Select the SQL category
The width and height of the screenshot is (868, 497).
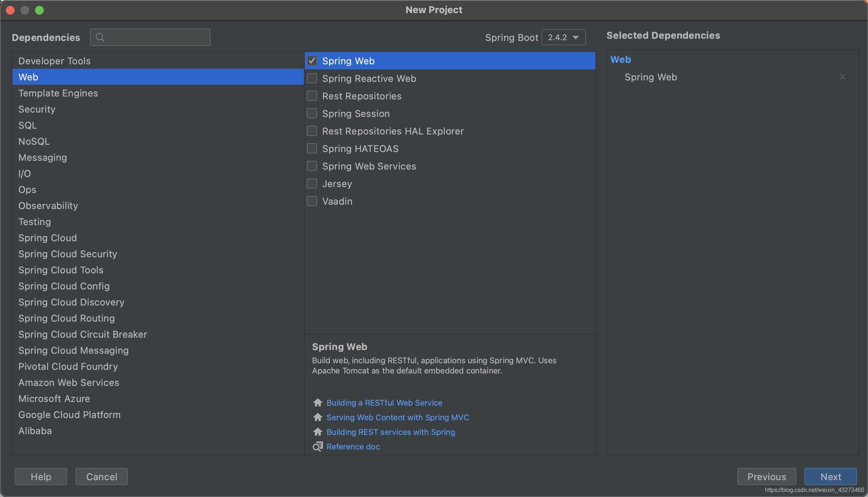click(x=158, y=125)
